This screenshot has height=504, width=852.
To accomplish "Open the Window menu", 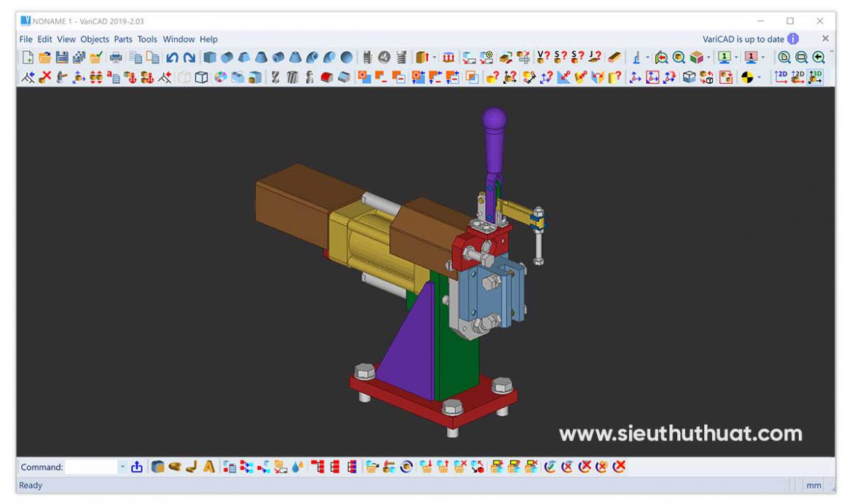I will (178, 39).
